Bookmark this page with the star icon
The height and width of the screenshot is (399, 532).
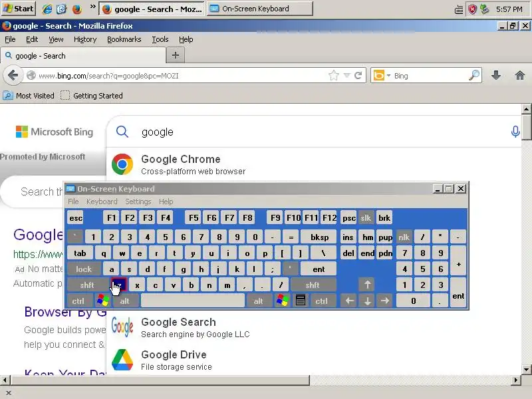pyautogui.click(x=334, y=75)
